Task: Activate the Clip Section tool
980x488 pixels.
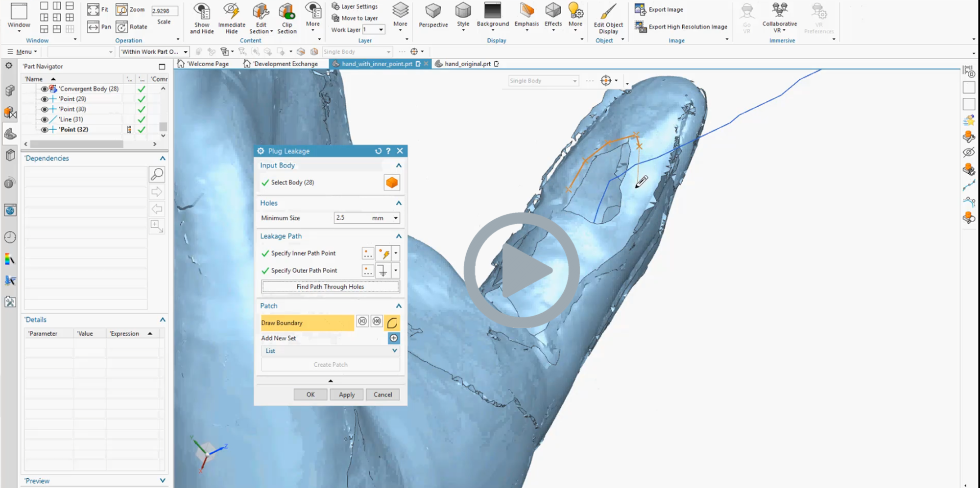Action: (287, 17)
